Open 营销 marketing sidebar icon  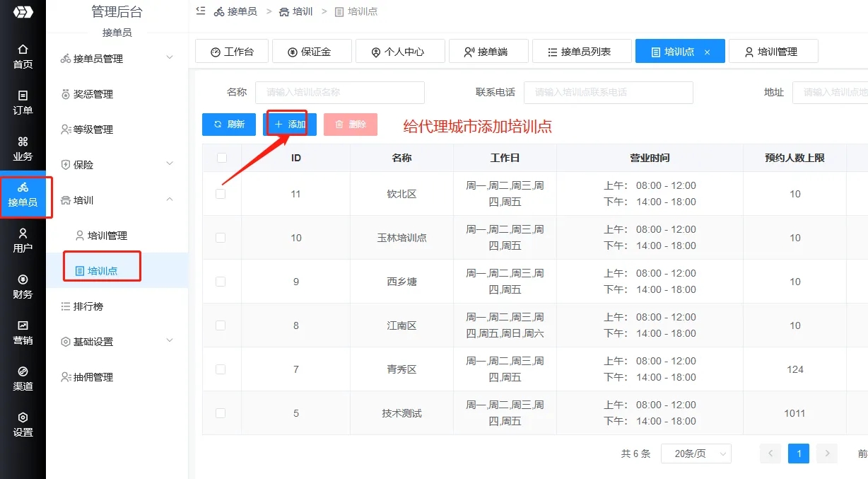(23, 333)
